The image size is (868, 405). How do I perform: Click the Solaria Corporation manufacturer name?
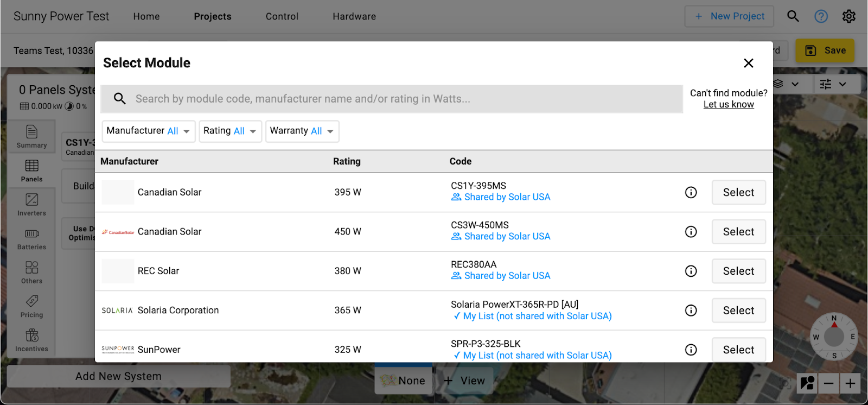(178, 311)
